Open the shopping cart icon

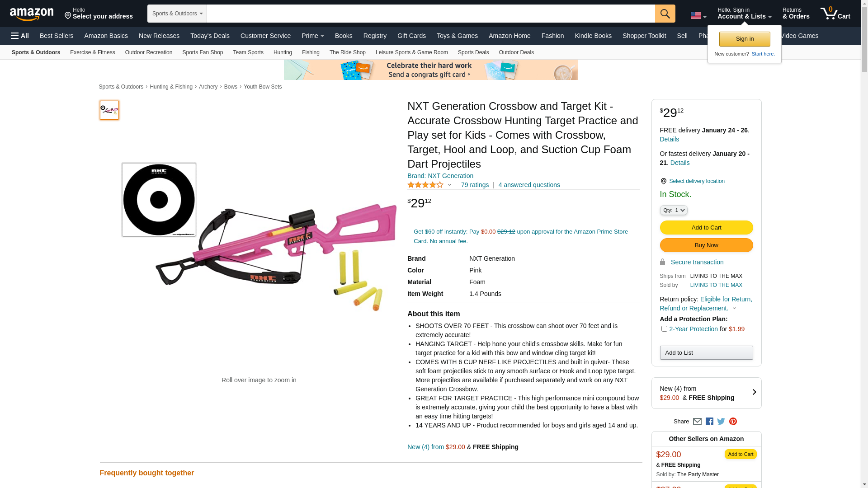pyautogui.click(x=835, y=14)
